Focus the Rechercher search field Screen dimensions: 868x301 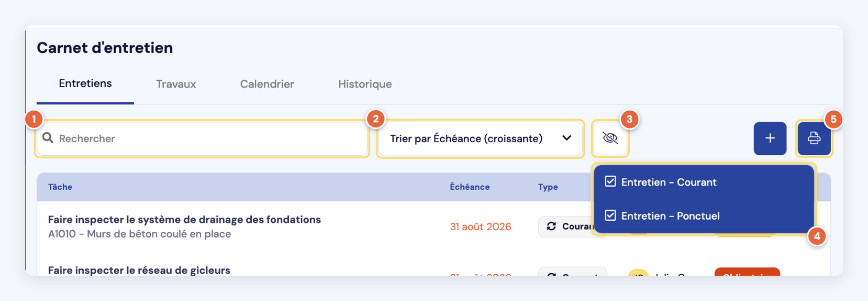coord(202,138)
